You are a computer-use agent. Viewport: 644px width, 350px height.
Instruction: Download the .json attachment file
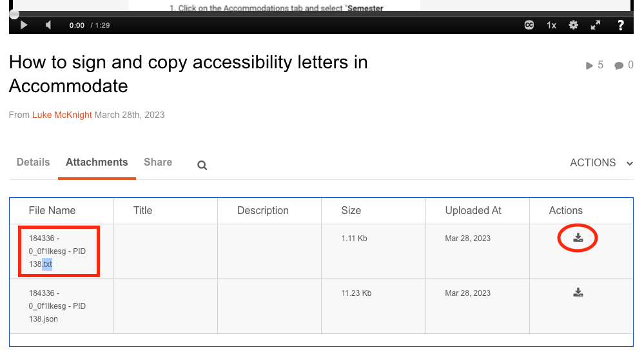click(578, 293)
